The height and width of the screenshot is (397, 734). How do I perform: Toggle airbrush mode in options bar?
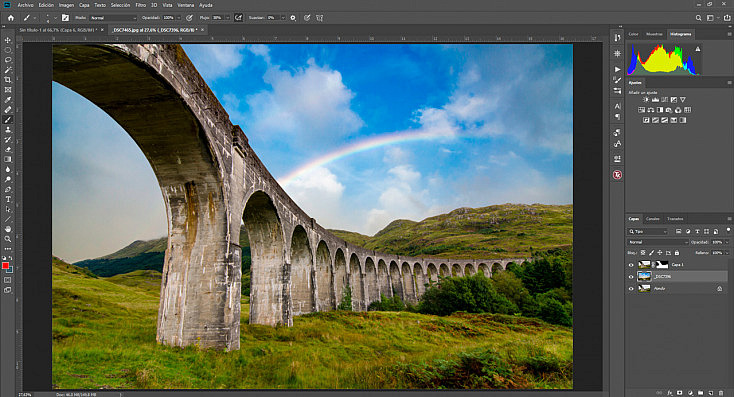point(238,18)
